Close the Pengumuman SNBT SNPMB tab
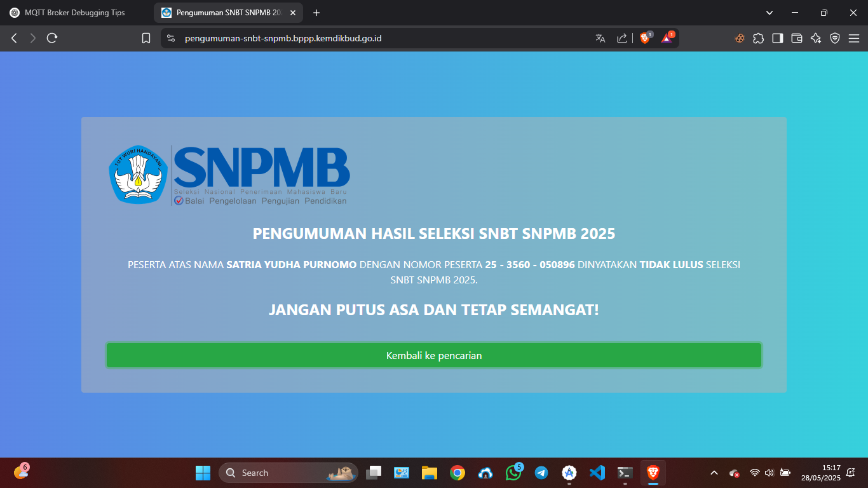Image resolution: width=868 pixels, height=488 pixels. (293, 13)
